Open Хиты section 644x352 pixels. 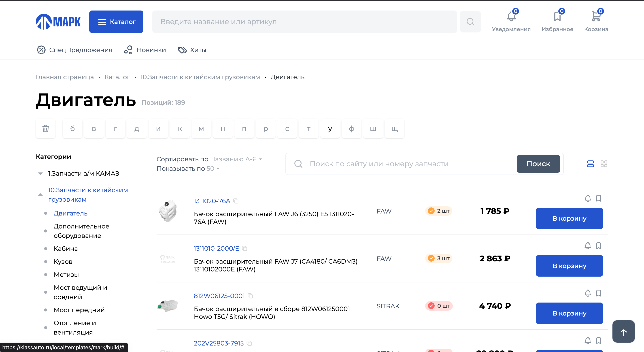[x=192, y=50]
